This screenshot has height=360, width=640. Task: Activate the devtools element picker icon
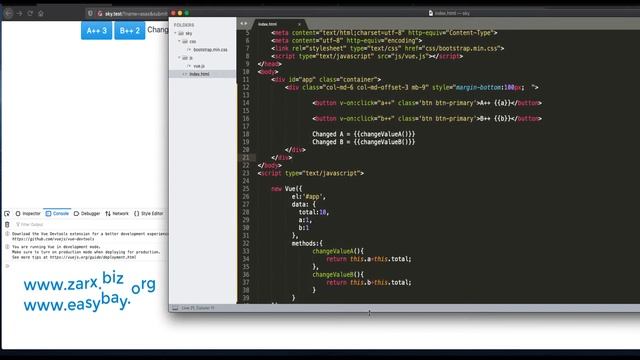7,213
